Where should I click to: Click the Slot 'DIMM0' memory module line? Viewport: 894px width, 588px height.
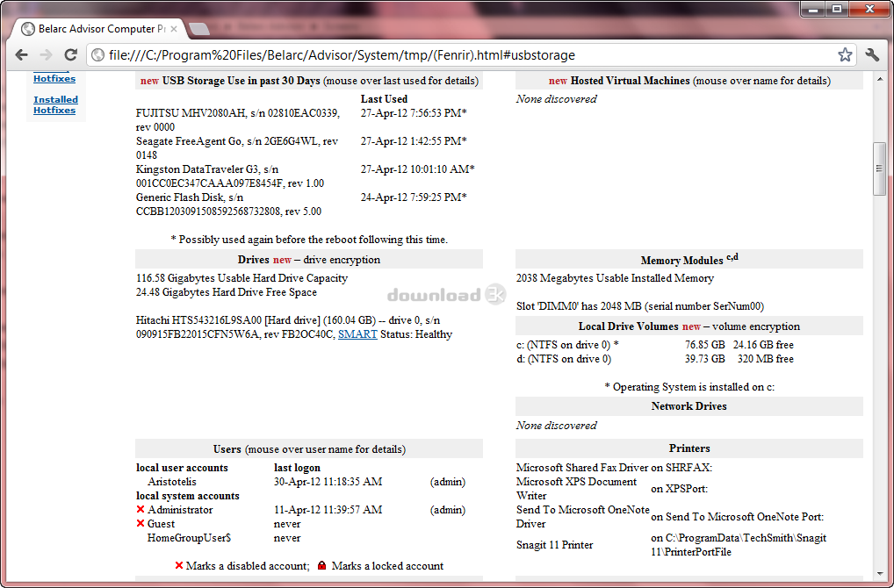pos(639,306)
